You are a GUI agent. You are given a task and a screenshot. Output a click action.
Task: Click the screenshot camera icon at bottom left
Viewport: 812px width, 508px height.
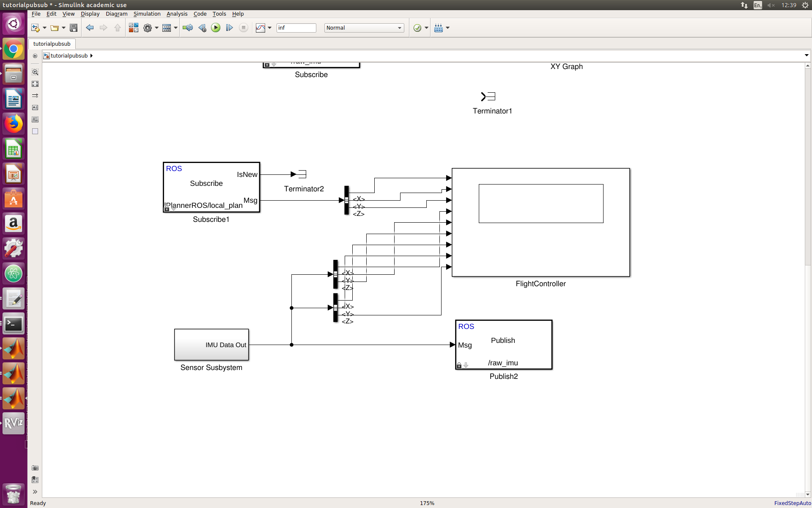(35, 468)
